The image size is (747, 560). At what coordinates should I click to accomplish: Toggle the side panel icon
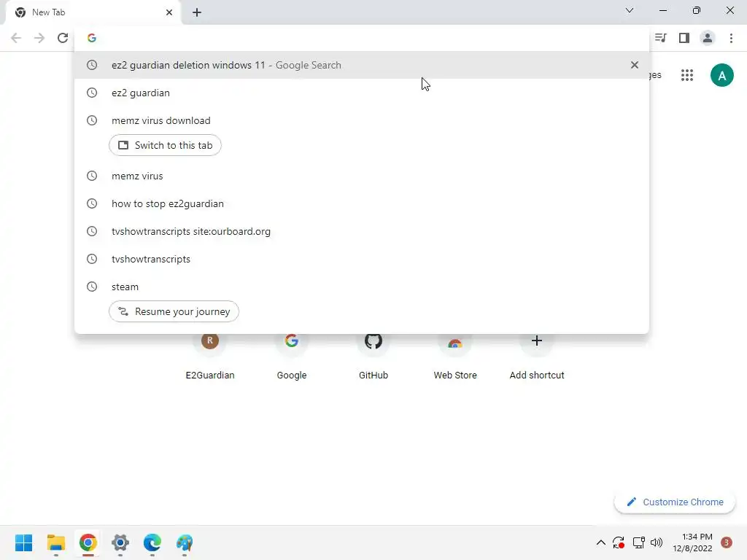coord(684,38)
